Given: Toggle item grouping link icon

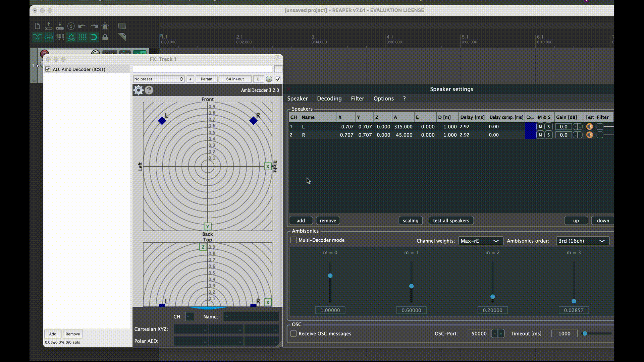Looking at the screenshot, I should point(49,37).
